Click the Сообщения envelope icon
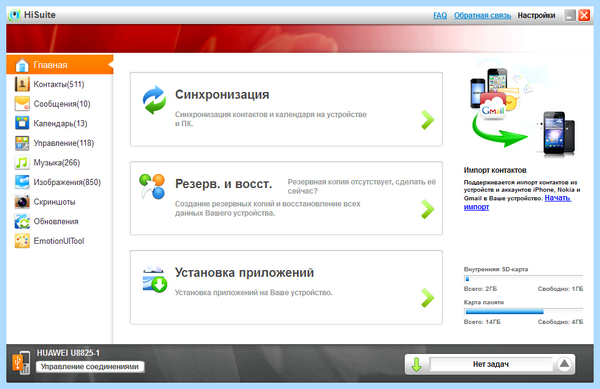 22,104
